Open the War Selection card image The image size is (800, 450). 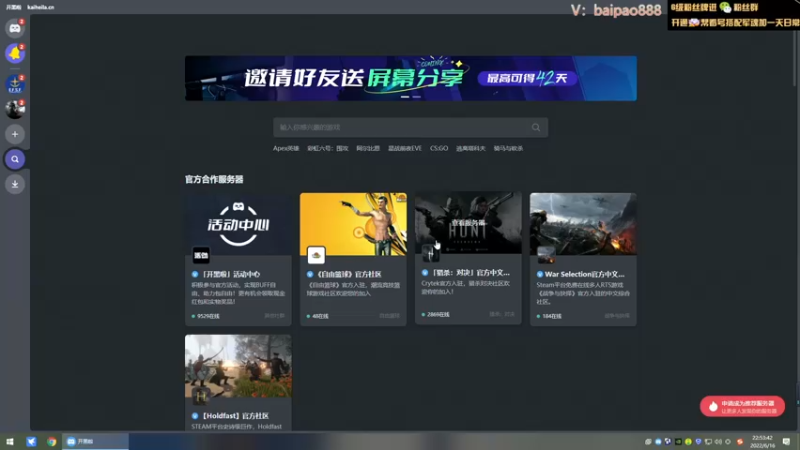(583, 224)
